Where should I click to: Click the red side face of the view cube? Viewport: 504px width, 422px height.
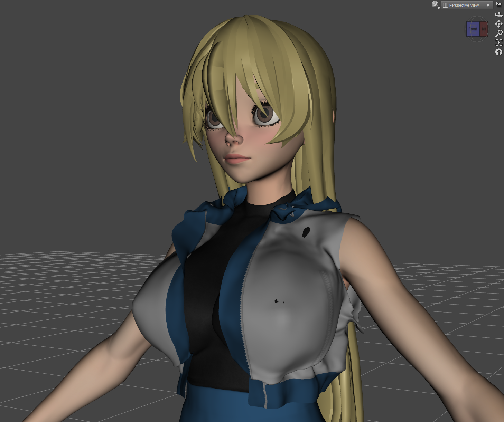point(484,29)
